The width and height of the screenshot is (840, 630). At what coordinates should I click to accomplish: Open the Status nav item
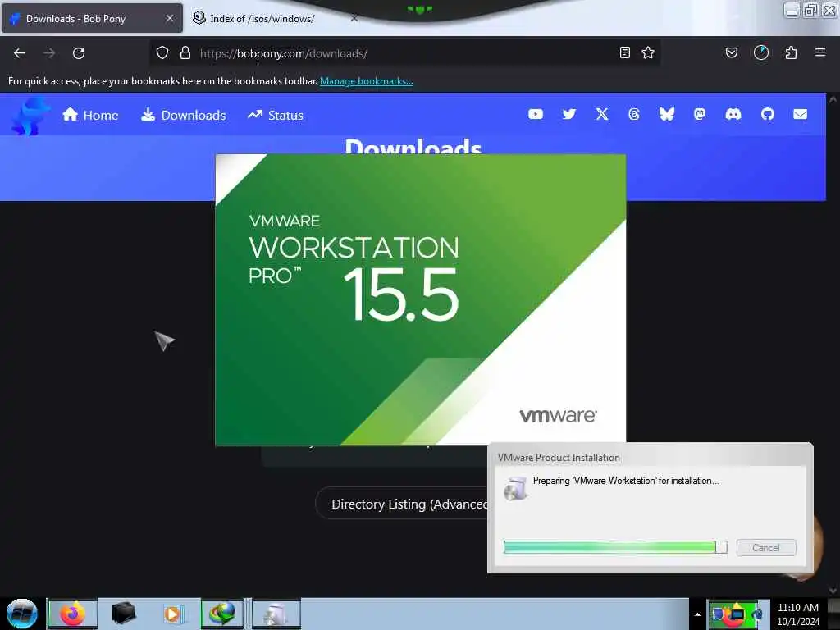click(x=276, y=115)
